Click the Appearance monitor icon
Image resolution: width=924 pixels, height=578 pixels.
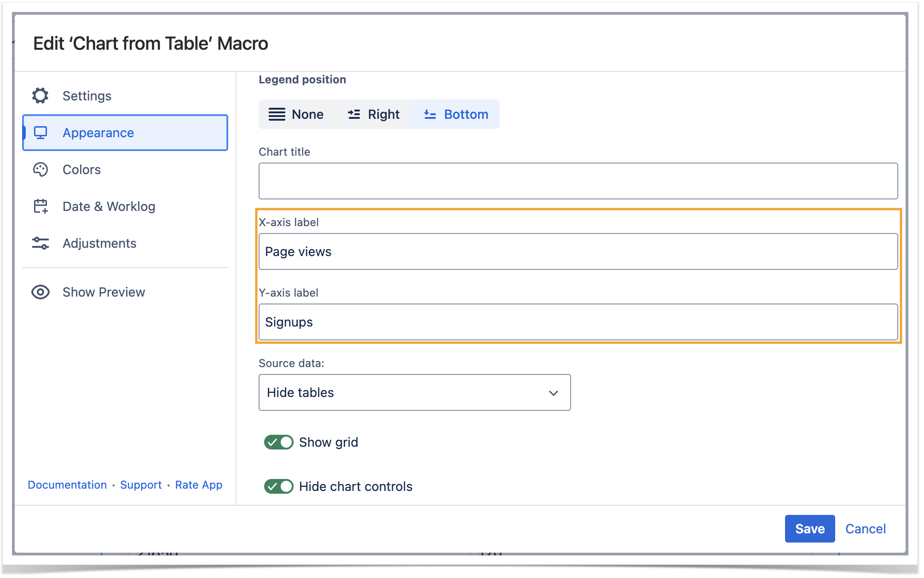[40, 133]
